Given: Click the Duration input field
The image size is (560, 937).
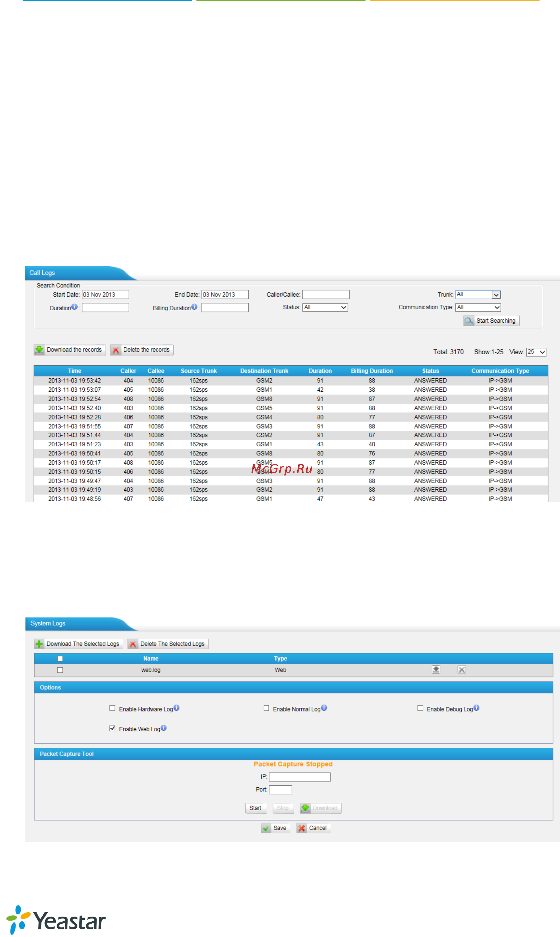Looking at the screenshot, I should [105, 308].
